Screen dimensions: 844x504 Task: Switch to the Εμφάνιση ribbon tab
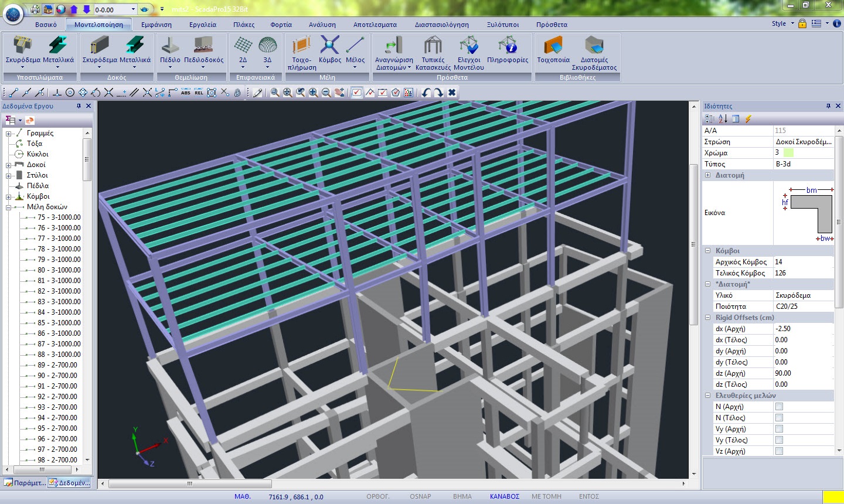pos(156,25)
